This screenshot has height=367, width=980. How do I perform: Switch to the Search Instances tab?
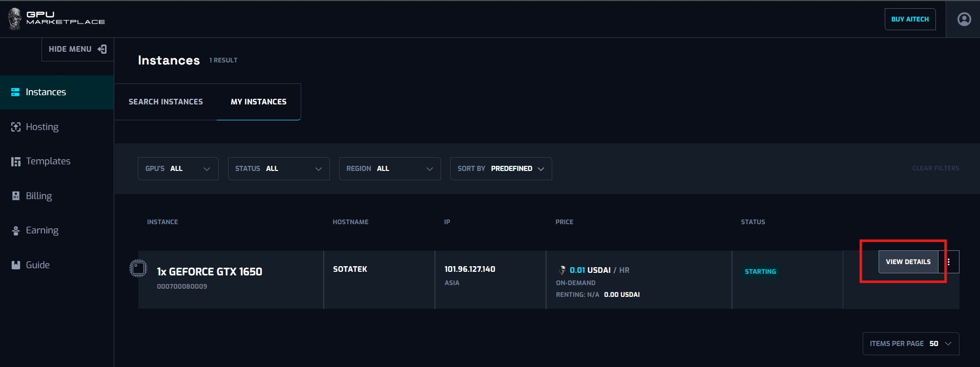165,102
